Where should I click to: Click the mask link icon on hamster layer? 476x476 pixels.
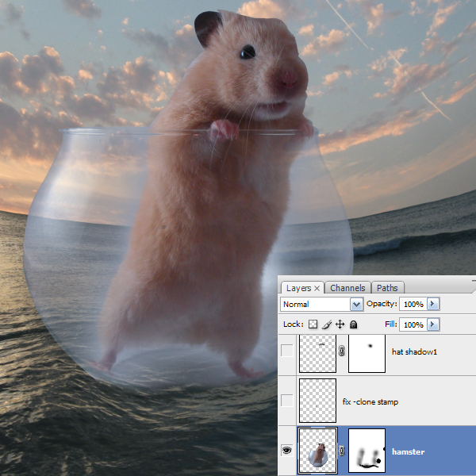tap(342, 452)
